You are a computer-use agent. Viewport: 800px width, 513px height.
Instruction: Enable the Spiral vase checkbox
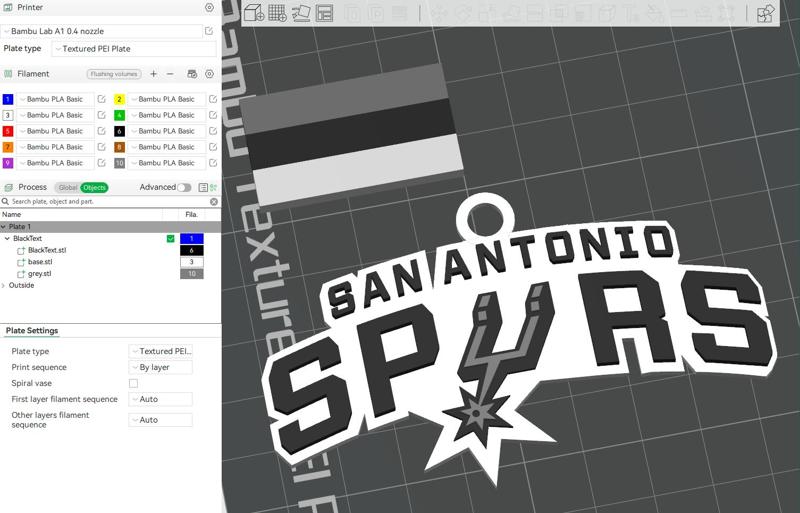pyautogui.click(x=133, y=383)
